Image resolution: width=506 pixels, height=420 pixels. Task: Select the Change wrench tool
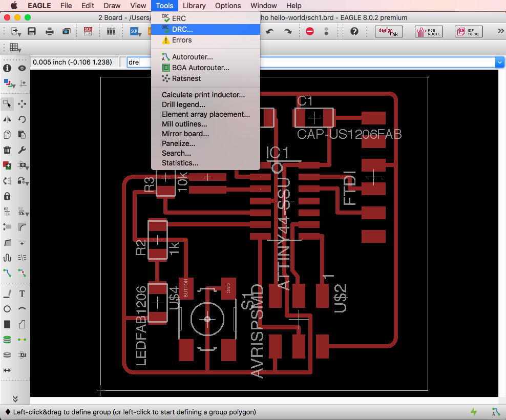[x=22, y=150]
